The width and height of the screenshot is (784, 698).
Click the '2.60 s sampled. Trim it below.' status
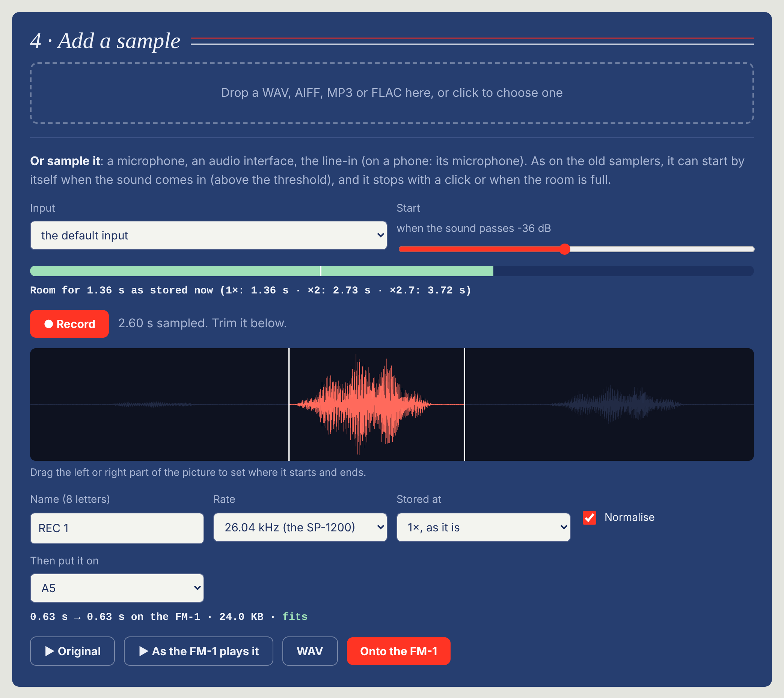pos(202,323)
